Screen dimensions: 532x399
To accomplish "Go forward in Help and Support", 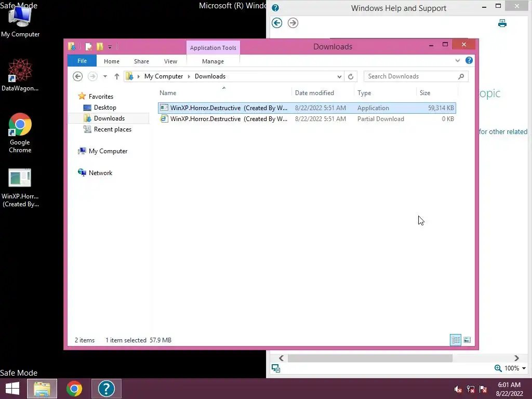I will (x=293, y=23).
